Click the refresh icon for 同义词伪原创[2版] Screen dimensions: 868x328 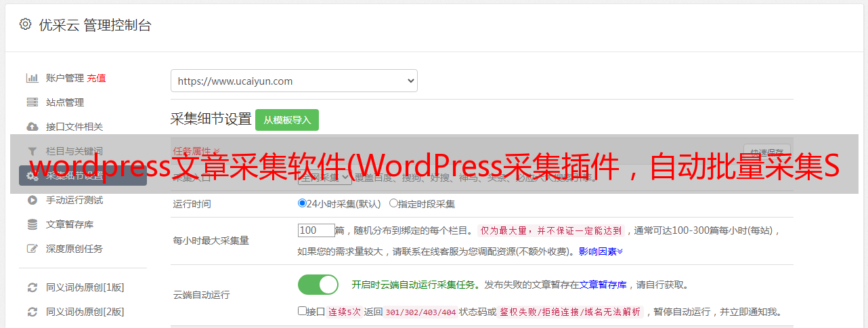32,312
